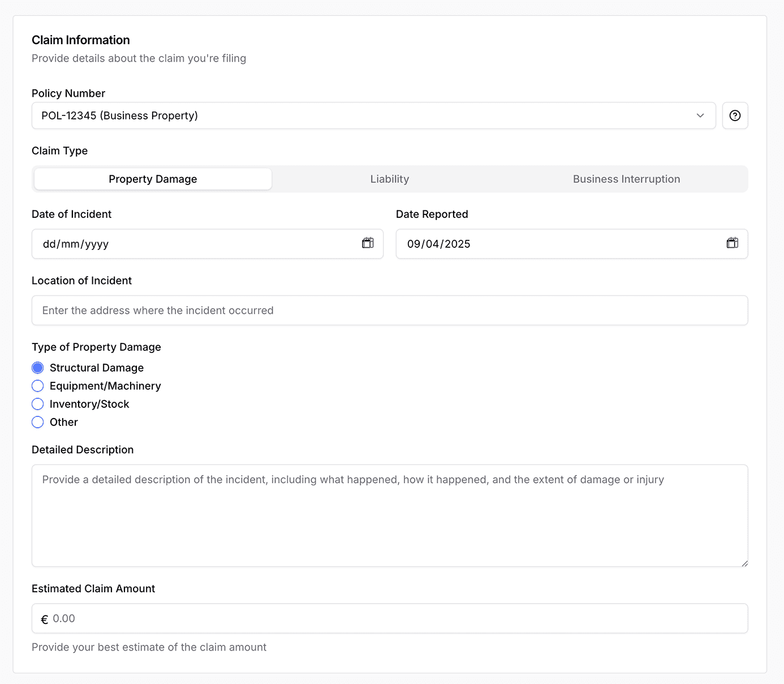Select the Business Interruption tab
The width and height of the screenshot is (784, 684).
point(626,179)
